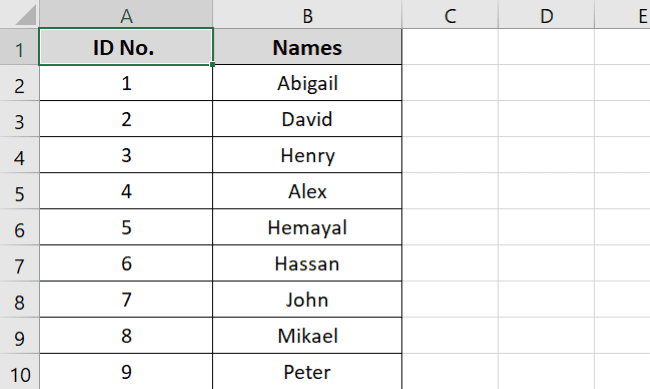The image size is (650, 389).
Task: Select column B header
Action: point(307,14)
